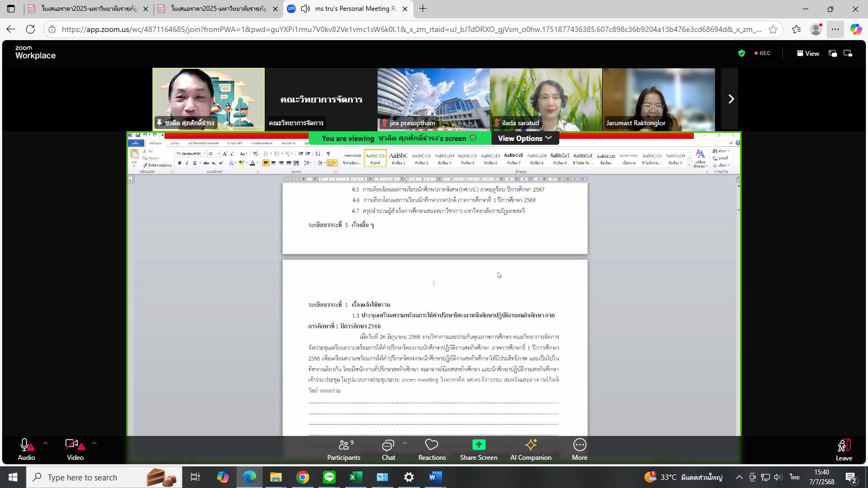868x488 pixels.
Task: Click Text Effects icon in Word ribbon
Action: click(232, 163)
